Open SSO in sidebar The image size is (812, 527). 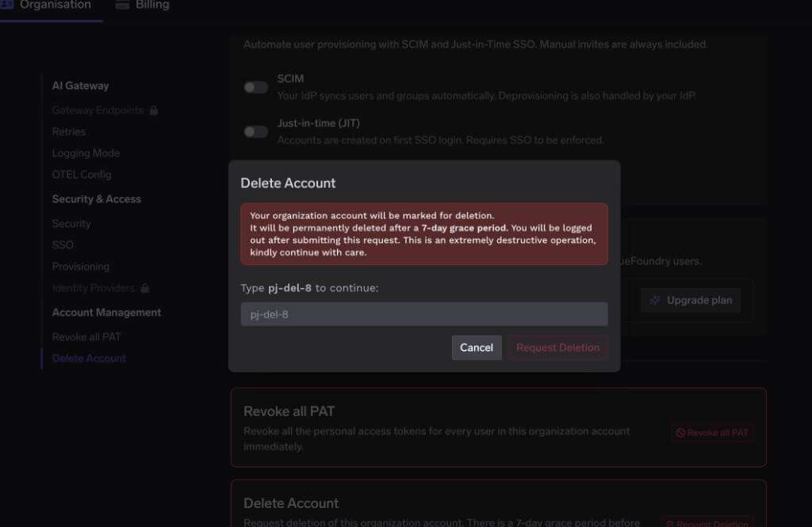(x=63, y=244)
